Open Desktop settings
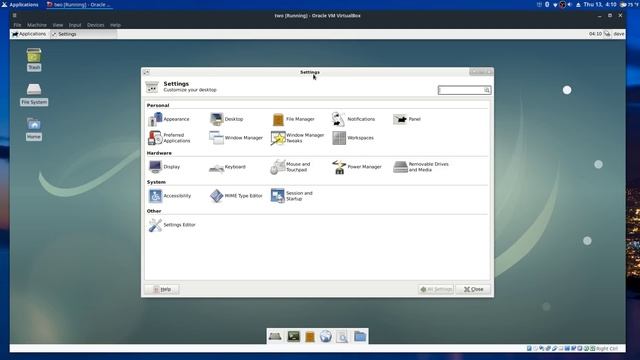640x360 pixels. [x=227, y=119]
